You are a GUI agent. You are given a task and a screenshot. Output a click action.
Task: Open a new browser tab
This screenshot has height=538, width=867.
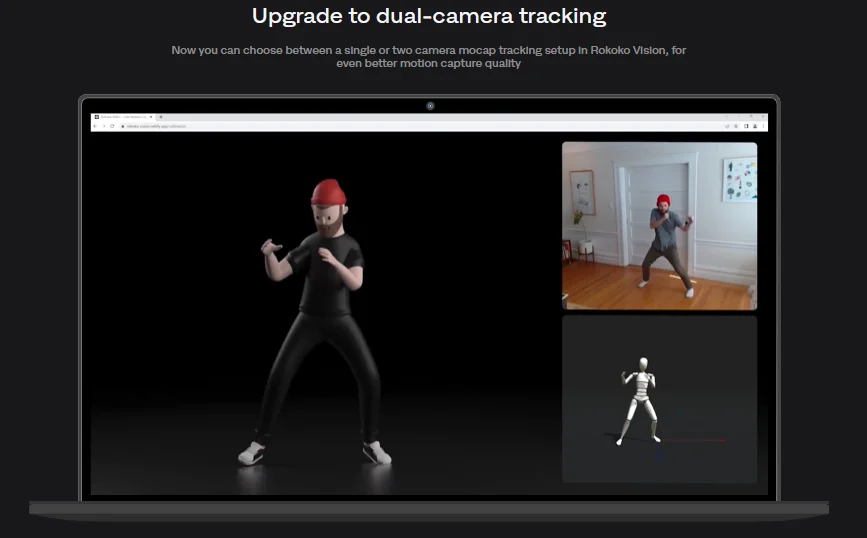[161, 117]
